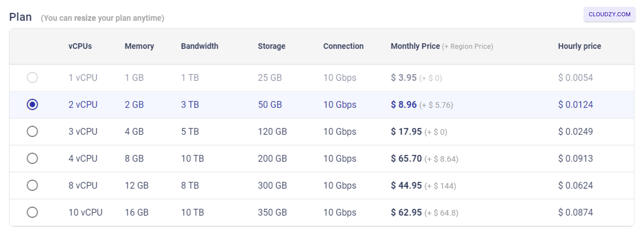Choose the 10 vCPU plan radio button
Image resolution: width=644 pixels, height=233 pixels.
(32, 212)
